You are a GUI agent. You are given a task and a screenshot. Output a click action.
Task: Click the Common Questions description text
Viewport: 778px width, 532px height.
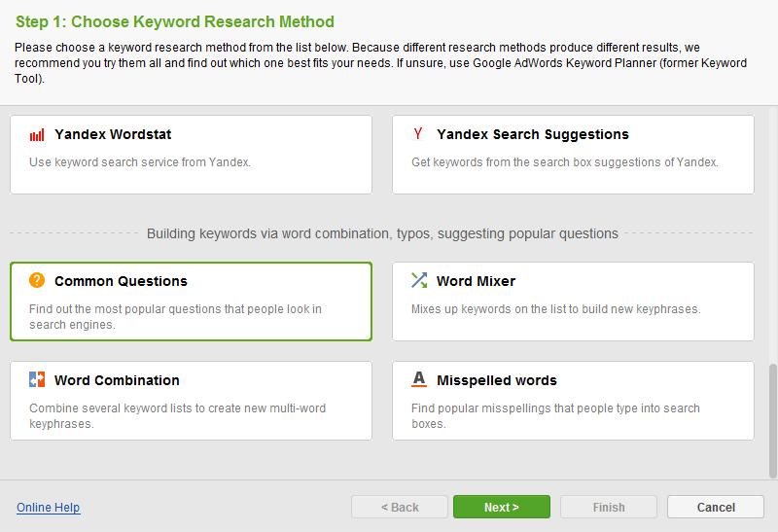tap(175, 317)
